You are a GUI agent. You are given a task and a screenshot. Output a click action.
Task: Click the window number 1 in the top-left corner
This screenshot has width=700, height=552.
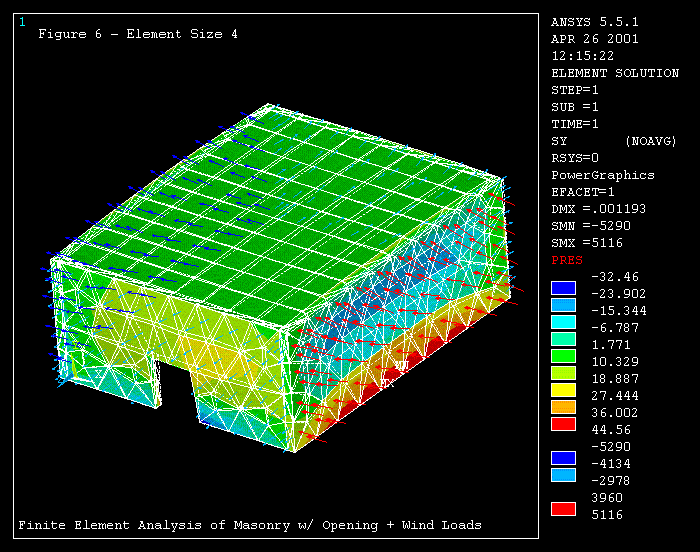[x=22, y=21]
